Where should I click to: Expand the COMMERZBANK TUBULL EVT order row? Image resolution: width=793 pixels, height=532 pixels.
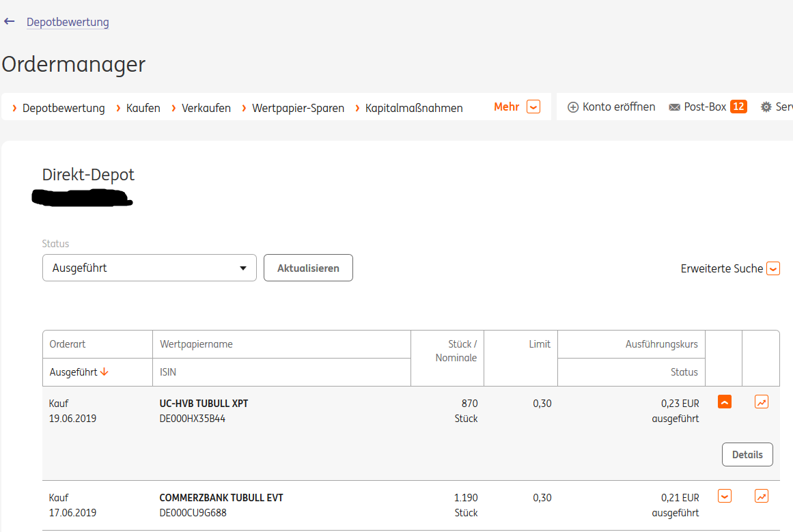click(x=725, y=496)
